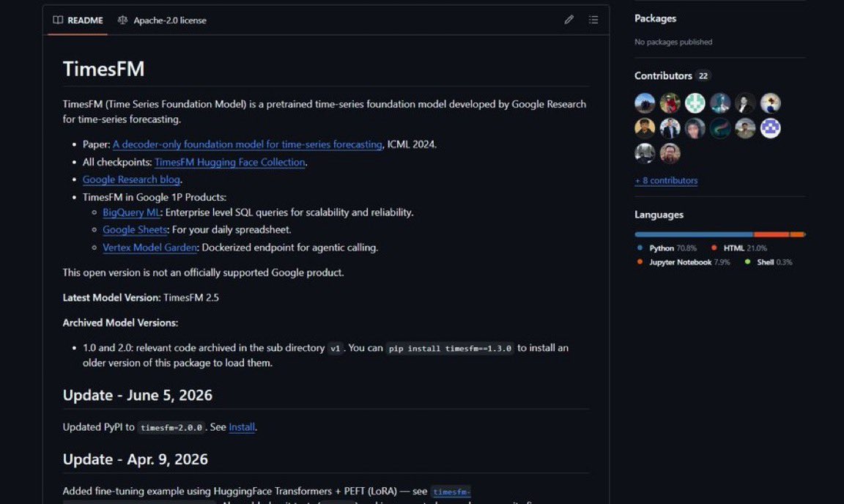This screenshot has height=504, width=844.
Task: Click the "TimesFM" main heading
Action: (x=103, y=69)
